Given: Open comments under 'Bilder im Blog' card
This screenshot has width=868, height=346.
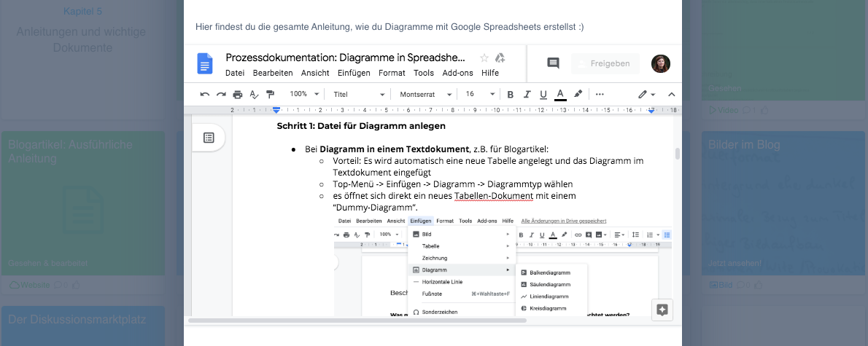Looking at the screenshot, I should 743,286.
